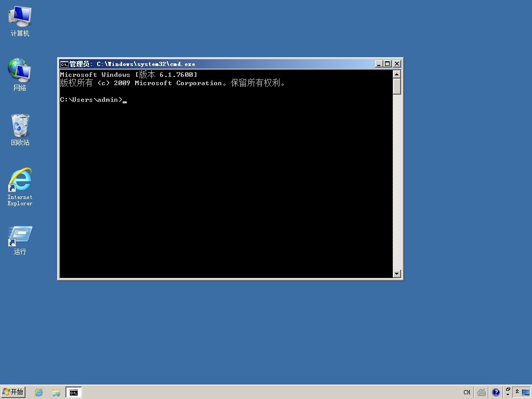
Task: Select the 运行 desktop shortcut
Action: point(20,240)
